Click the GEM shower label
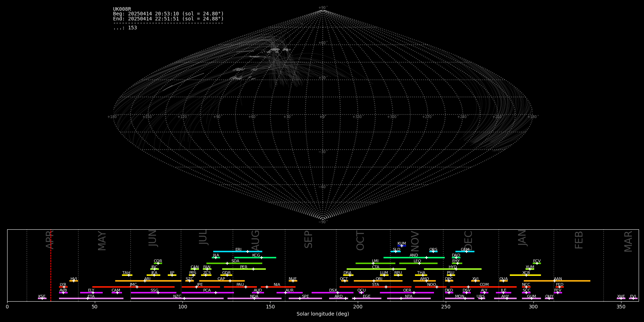The image size is (644, 322). tap(465, 250)
